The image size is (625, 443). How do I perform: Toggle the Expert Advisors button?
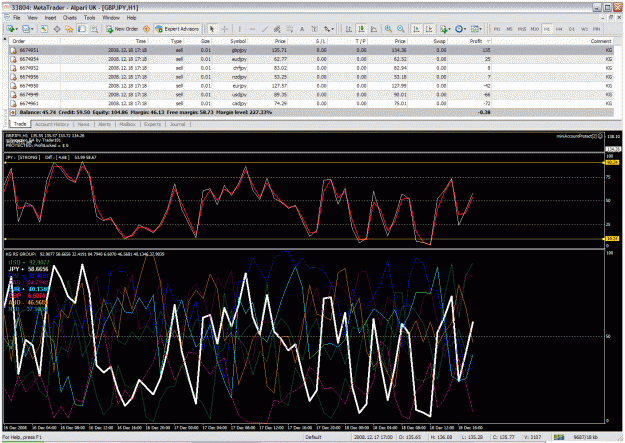tap(177, 29)
